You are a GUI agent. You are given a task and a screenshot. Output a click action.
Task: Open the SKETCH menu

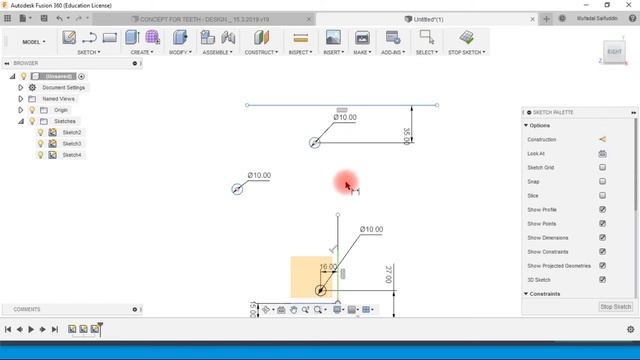(89, 52)
